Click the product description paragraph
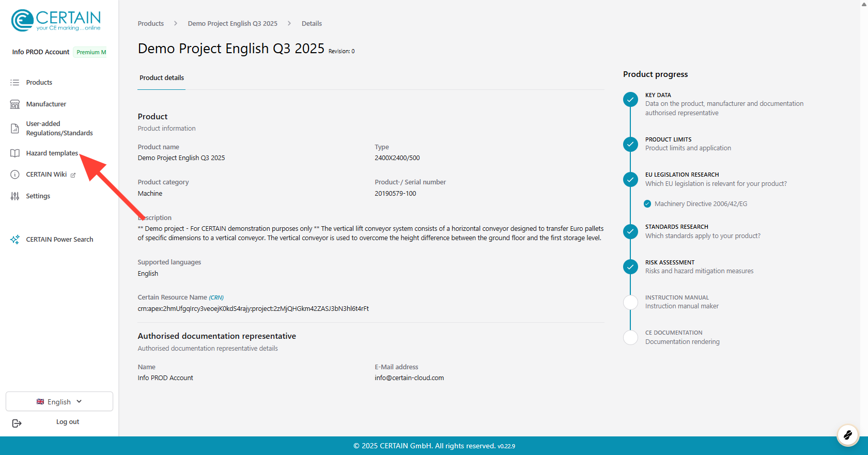 370,233
